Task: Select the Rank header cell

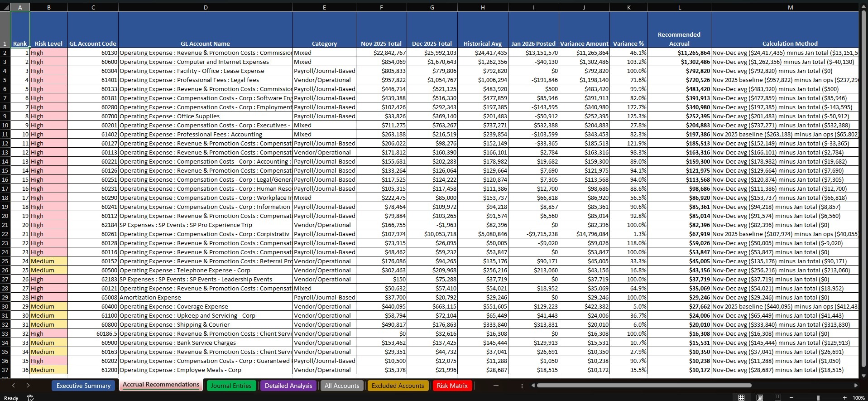Action: pos(20,30)
